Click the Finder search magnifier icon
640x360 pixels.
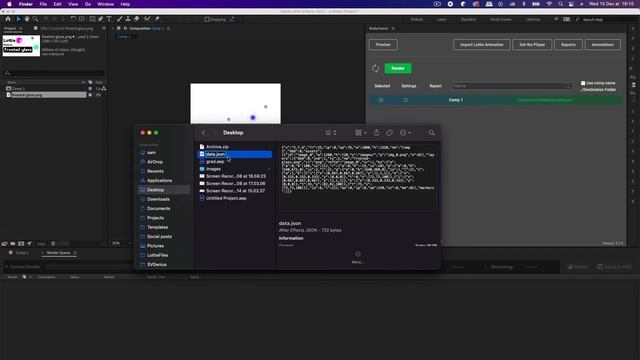click(431, 133)
